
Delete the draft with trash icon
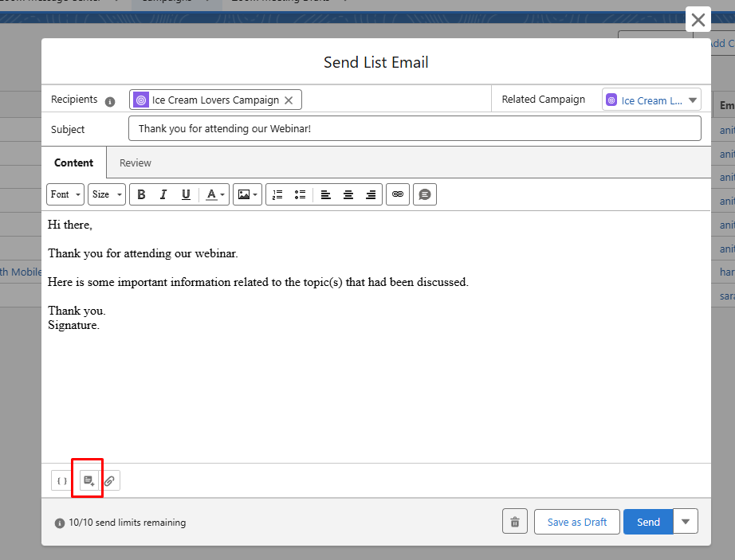(515, 522)
